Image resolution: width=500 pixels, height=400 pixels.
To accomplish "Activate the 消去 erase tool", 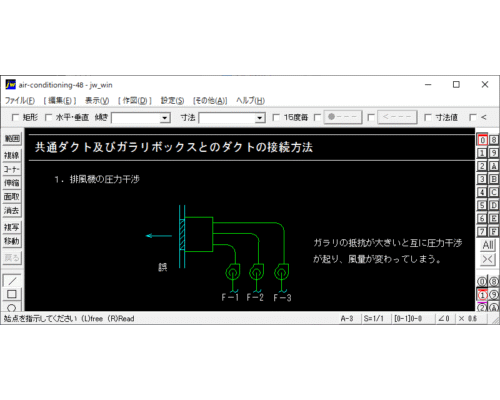I will (x=12, y=210).
